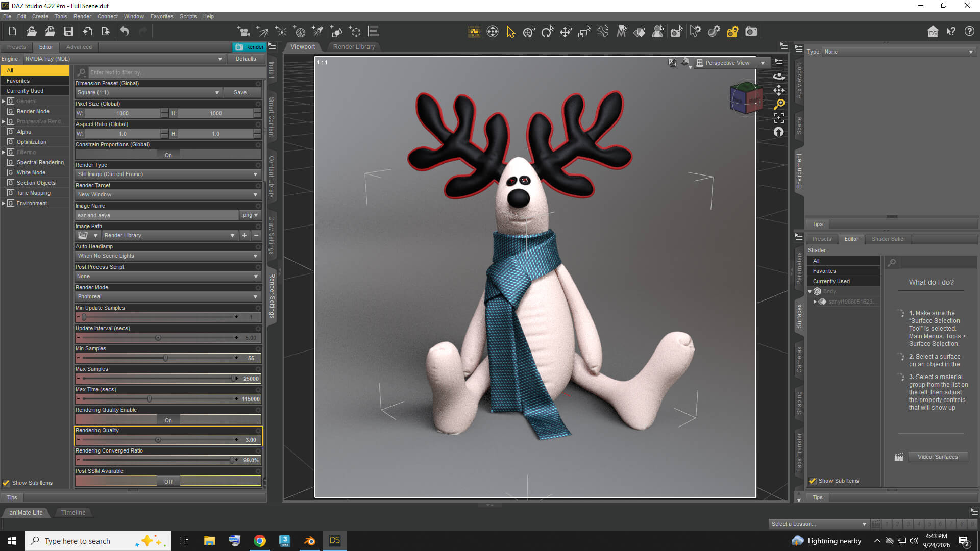Click the viewport zoom magnifier icon

coord(779,104)
